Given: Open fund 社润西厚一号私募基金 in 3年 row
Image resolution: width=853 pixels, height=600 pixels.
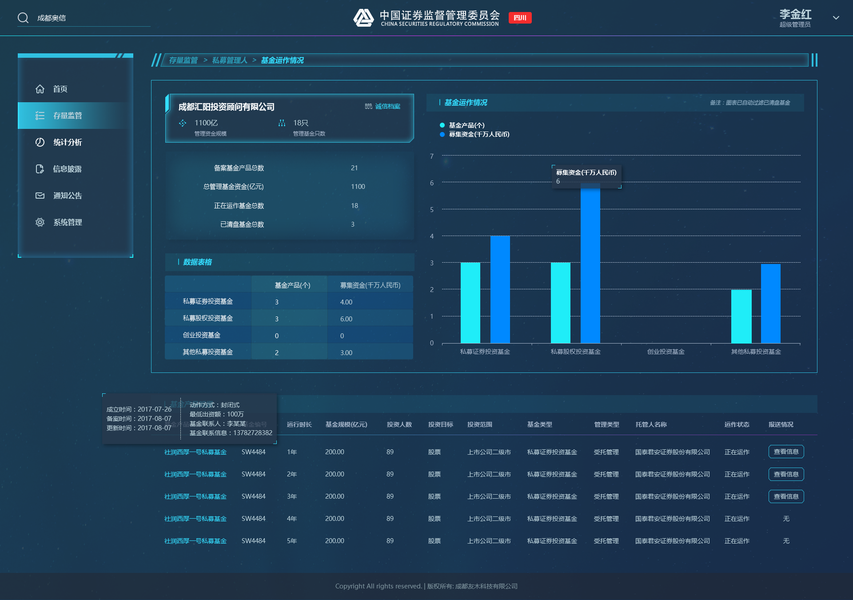Looking at the screenshot, I should point(195,497).
